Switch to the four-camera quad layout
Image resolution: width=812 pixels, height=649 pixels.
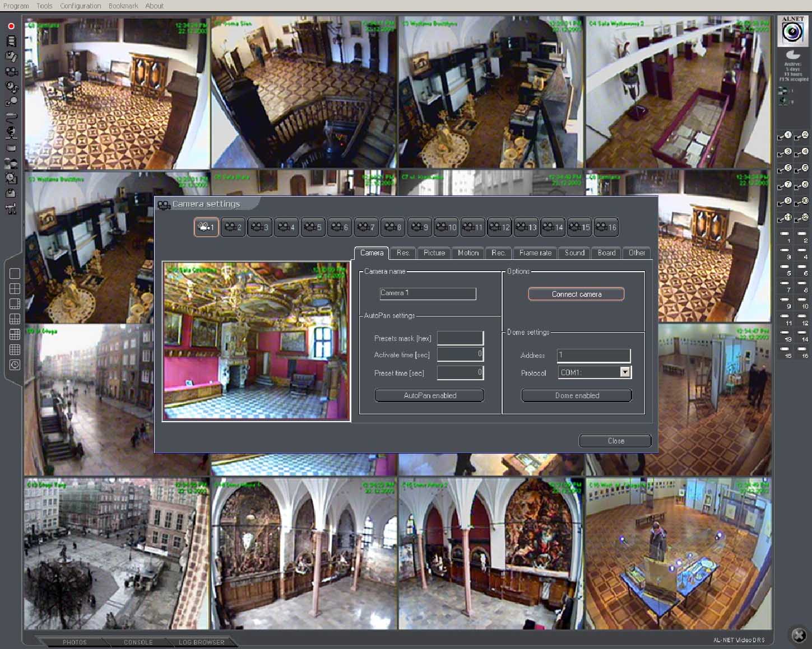[x=15, y=289]
